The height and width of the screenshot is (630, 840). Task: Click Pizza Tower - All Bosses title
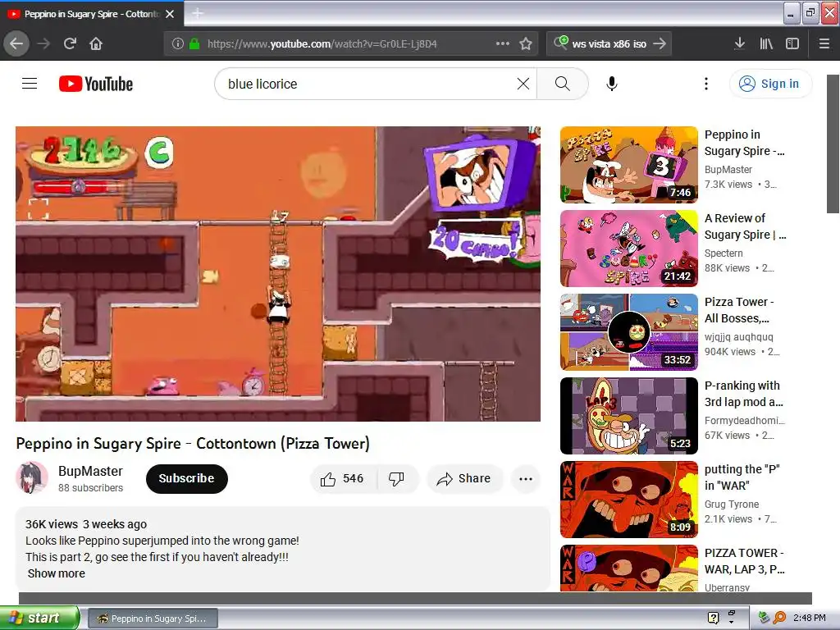pos(739,309)
